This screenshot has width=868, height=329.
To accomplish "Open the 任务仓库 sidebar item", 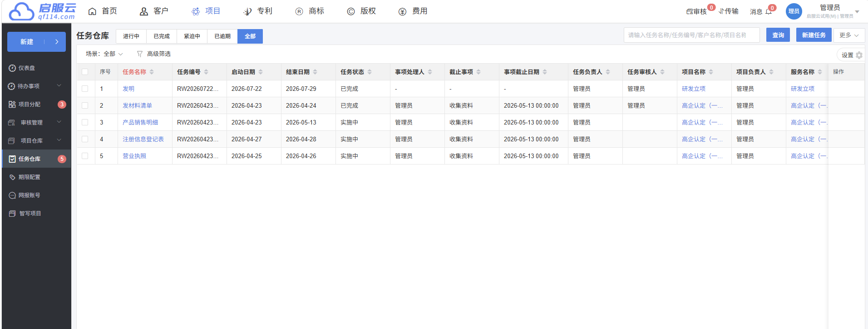I will [36, 159].
